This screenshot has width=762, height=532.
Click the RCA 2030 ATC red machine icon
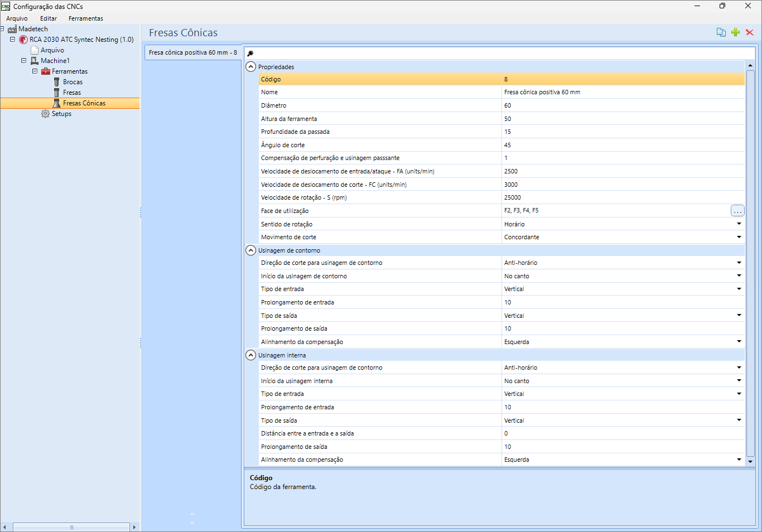point(23,40)
